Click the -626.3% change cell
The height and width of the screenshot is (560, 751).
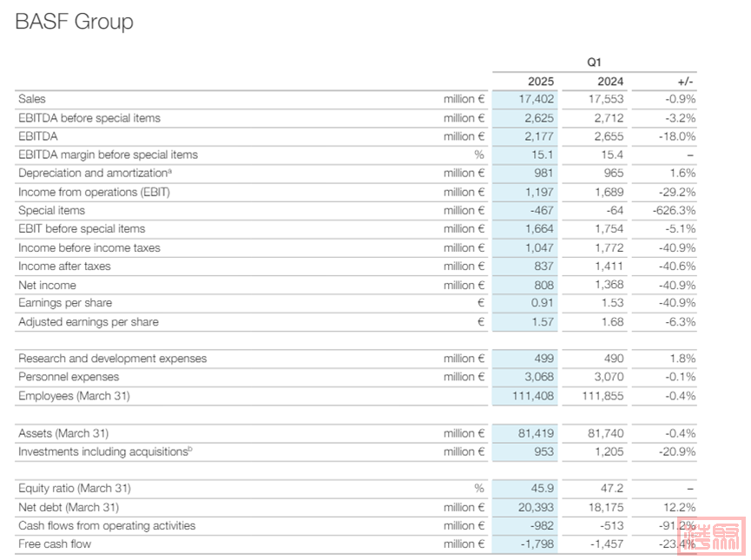pyautogui.click(x=675, y=210)
